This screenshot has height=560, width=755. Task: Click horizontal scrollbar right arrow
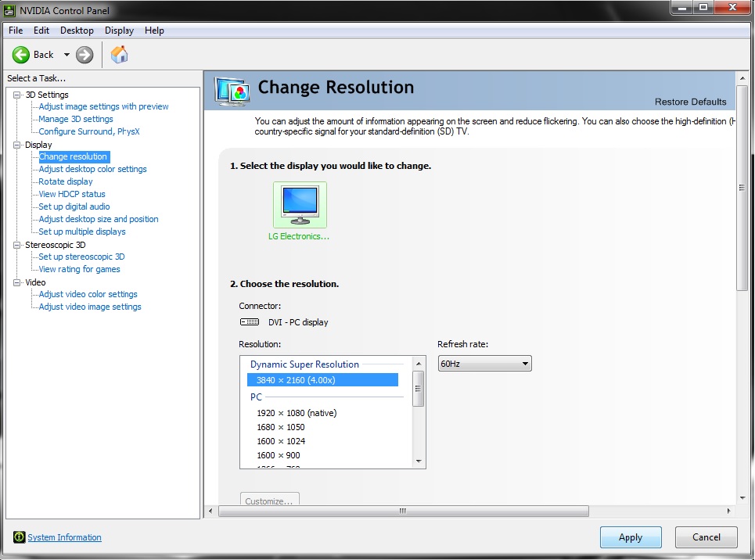tap(728, 511)
